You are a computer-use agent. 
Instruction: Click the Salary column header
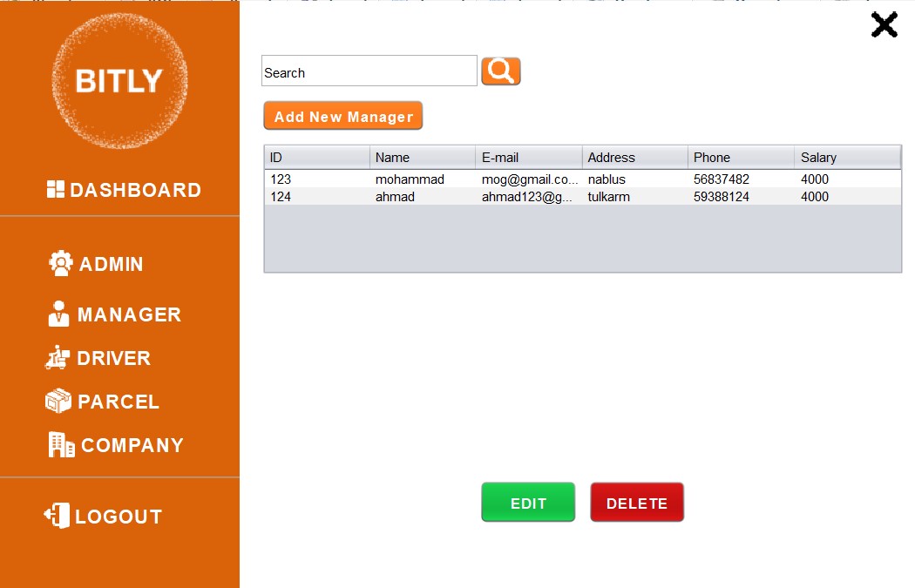[848, 158]
